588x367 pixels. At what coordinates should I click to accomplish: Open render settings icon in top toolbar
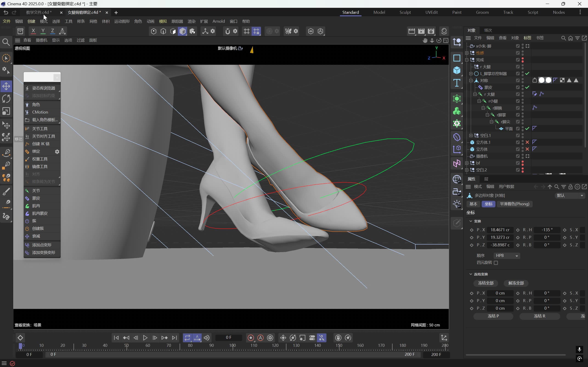pyautogui.click(x=431, y=31)
